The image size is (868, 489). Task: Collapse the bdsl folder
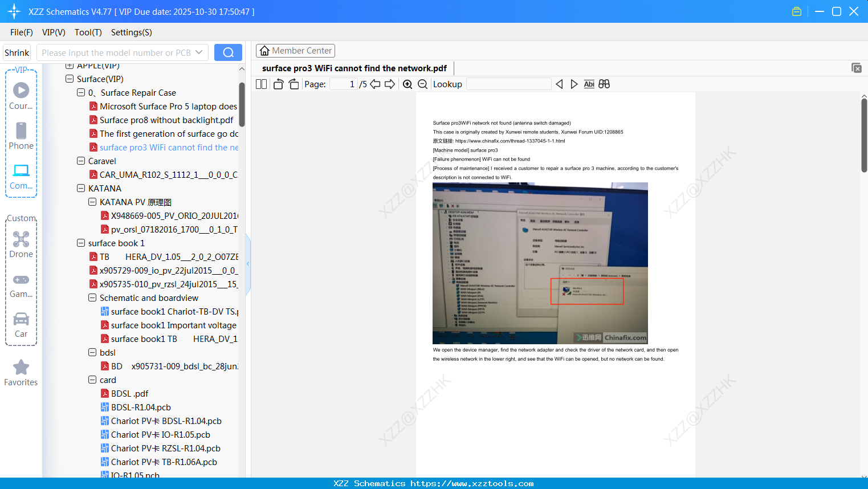pyautogui.click(x=92, y=352)
